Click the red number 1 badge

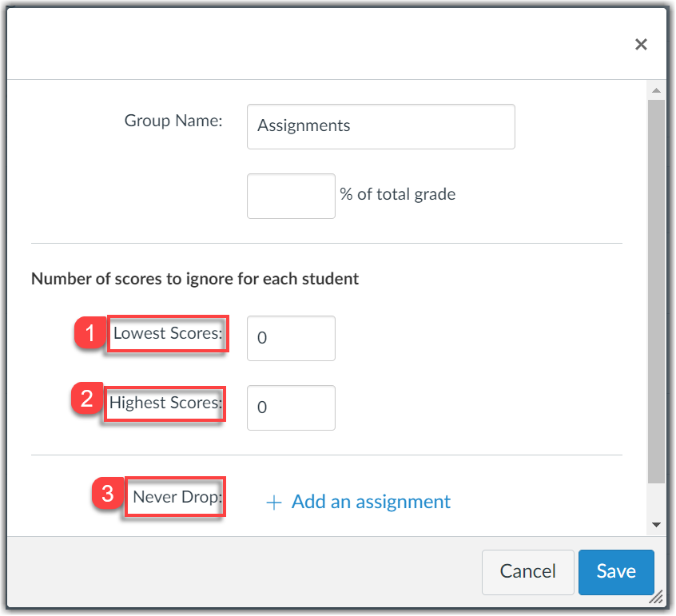click(90, 333)
